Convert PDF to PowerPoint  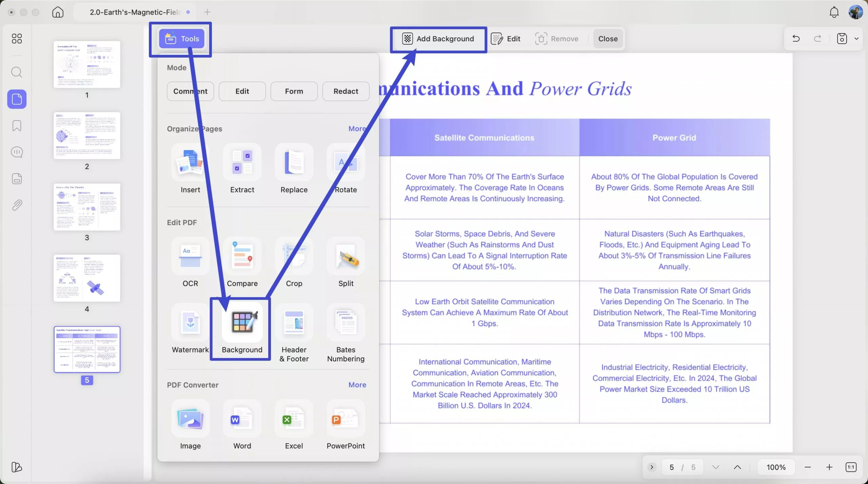click(346, 425)
